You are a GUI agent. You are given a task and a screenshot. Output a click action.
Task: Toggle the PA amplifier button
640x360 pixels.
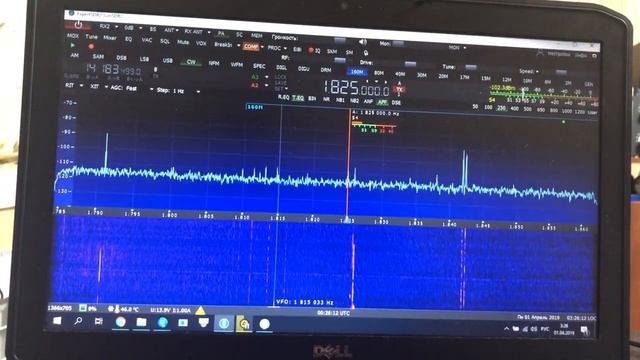(221, 33)
